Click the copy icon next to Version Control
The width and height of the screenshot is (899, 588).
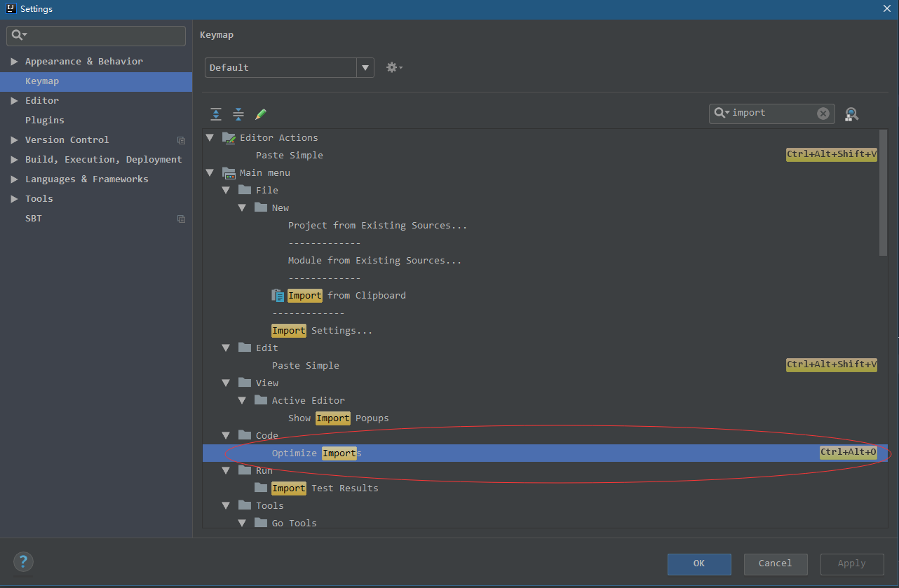pyautogui.click(x=181, y=140)
